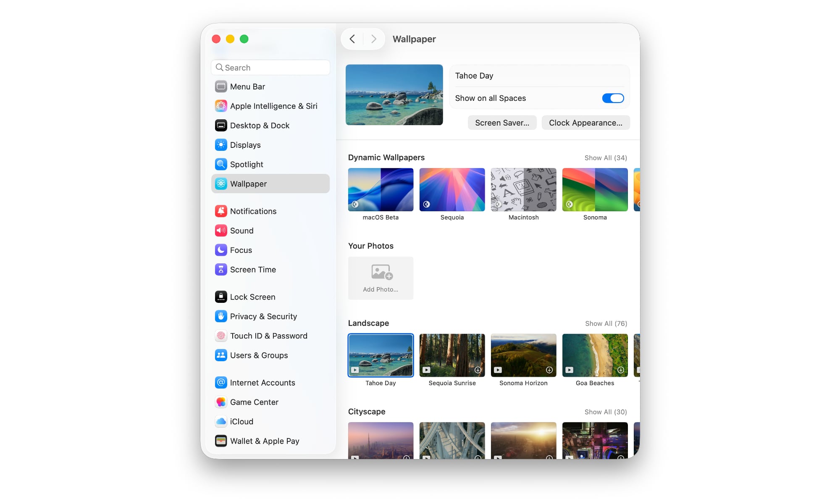
Task: Open the Notifications bell icon
Action: 221,211
